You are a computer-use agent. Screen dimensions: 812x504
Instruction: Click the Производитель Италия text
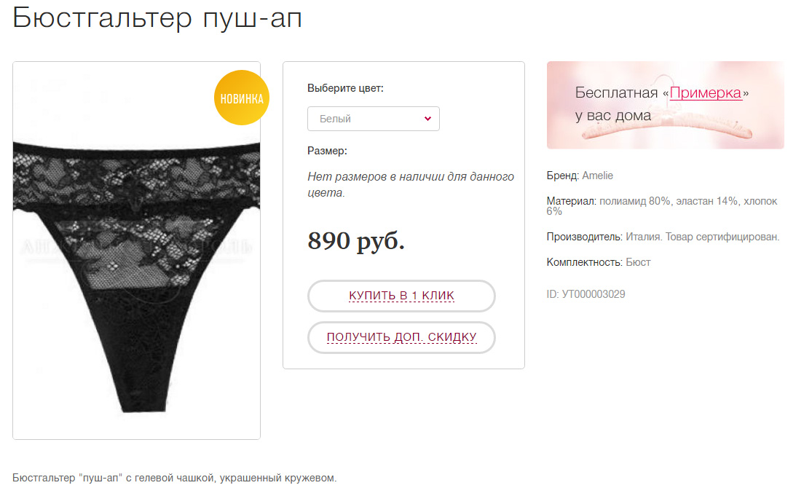663,237
